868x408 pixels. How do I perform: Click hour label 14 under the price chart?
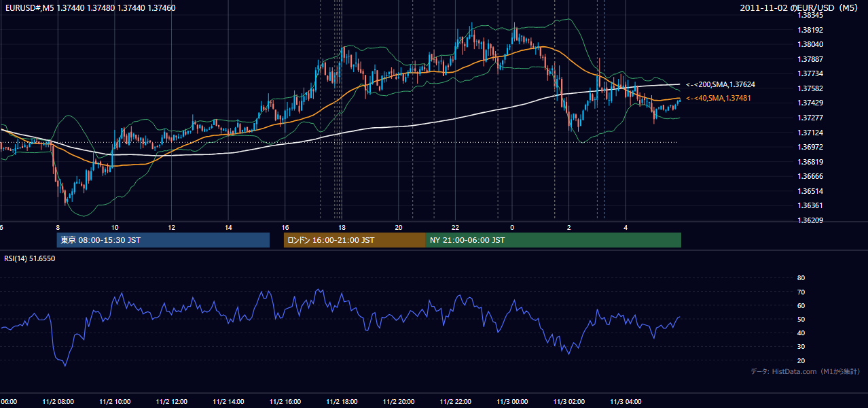tap(228, 228)
